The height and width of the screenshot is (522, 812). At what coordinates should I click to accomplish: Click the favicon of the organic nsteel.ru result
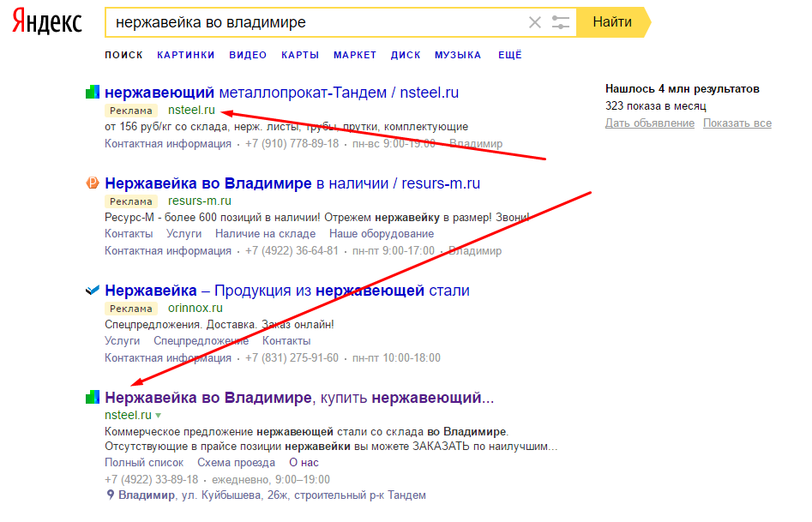pyautogui.click(x=93, y=398)
